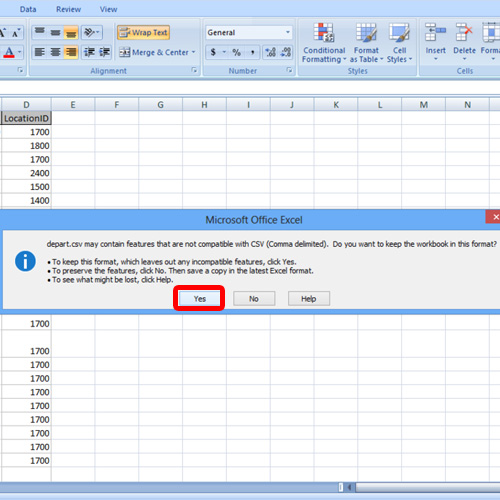Select the cell containing 1800
500x500 pixels.
click(26, 146)
